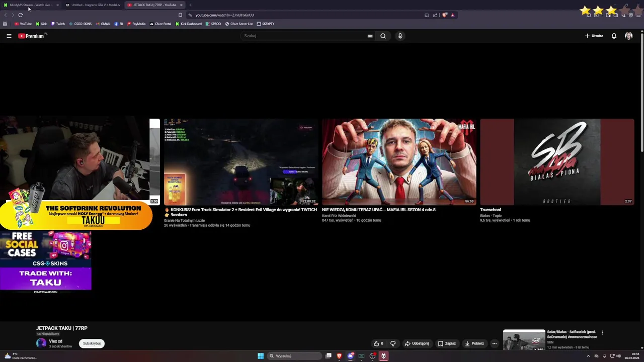The image size is (644, 362).
Task: Open the taskbar clock and date
Action: click(x=632, y=356)
